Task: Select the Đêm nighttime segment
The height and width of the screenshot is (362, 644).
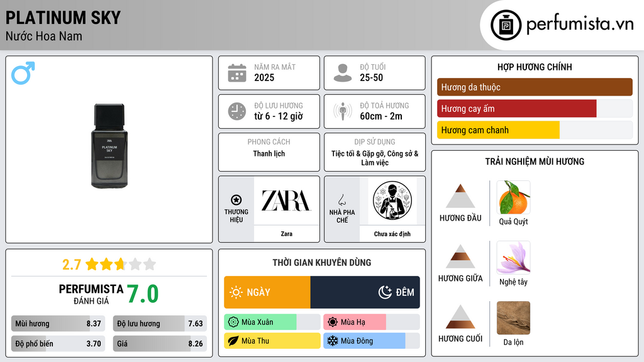Action: 365,292
